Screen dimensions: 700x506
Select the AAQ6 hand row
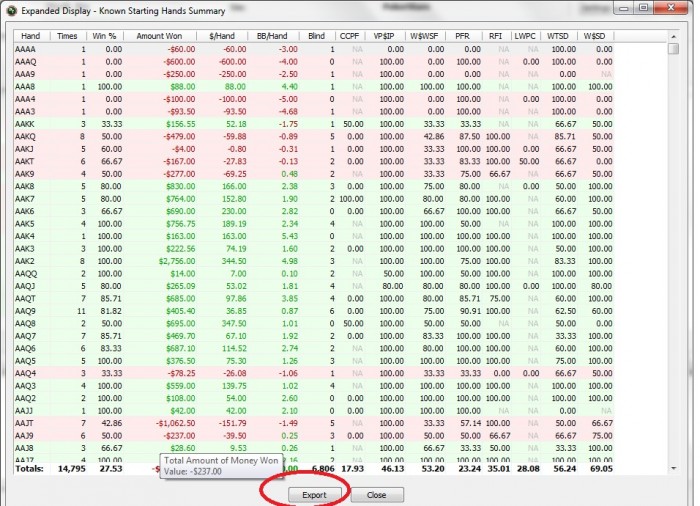[314, 349]
